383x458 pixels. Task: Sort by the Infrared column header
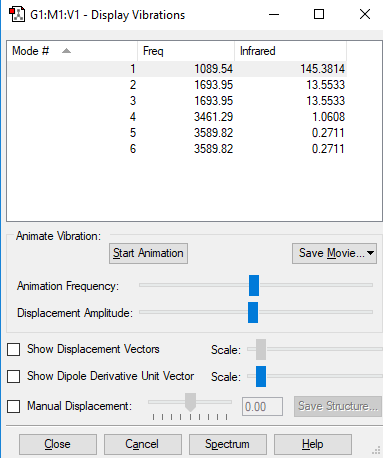tap(291, 51)
